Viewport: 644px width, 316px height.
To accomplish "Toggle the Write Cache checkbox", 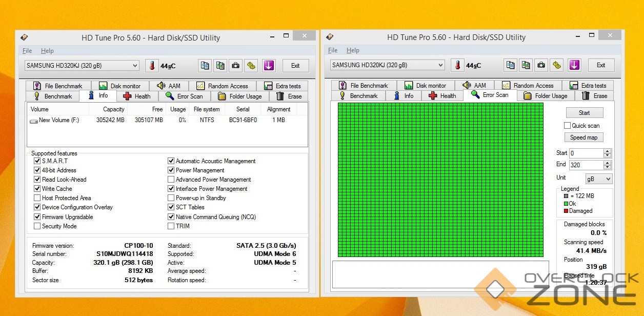I will pyautogui.click(x=37, y=189).
